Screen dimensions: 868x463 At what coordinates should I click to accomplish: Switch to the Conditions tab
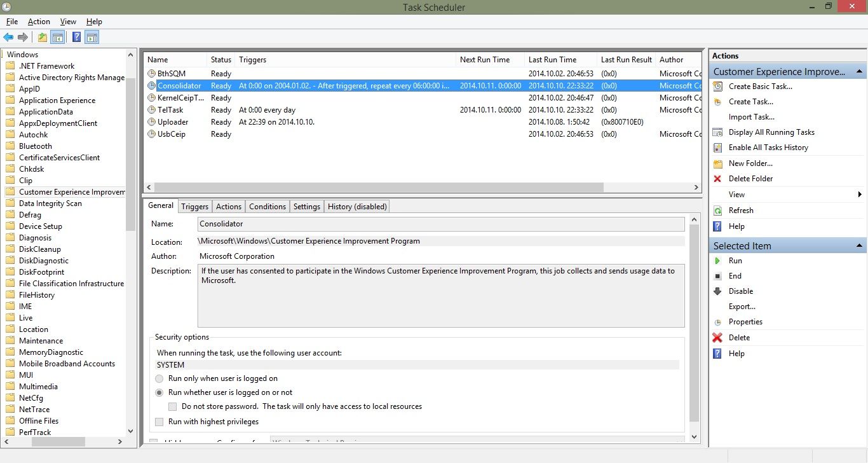[x=268, y=207]
